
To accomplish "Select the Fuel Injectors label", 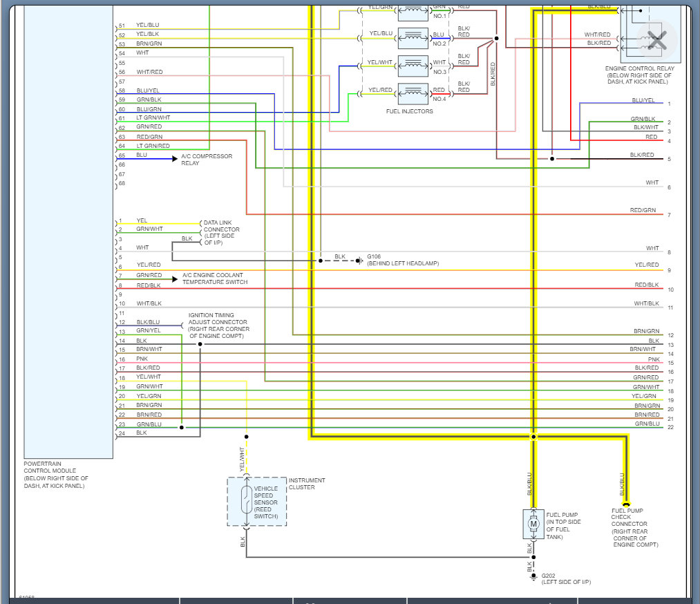I will pos(409,111).
